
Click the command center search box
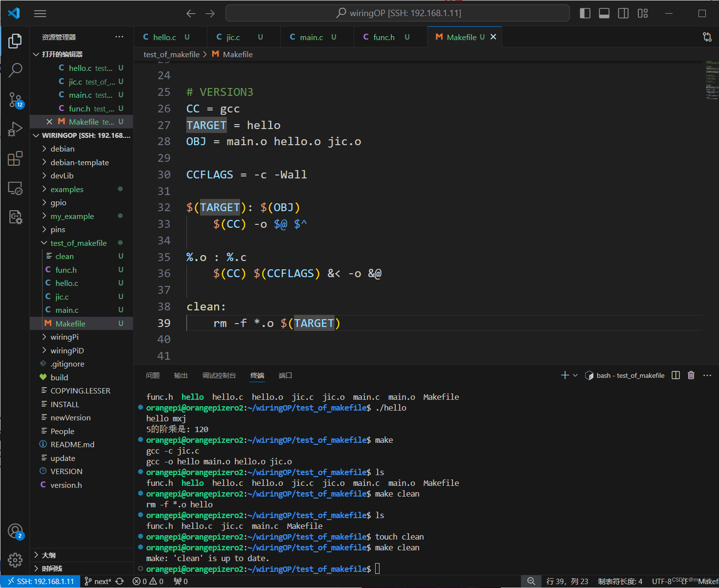(x=397, y=13)
